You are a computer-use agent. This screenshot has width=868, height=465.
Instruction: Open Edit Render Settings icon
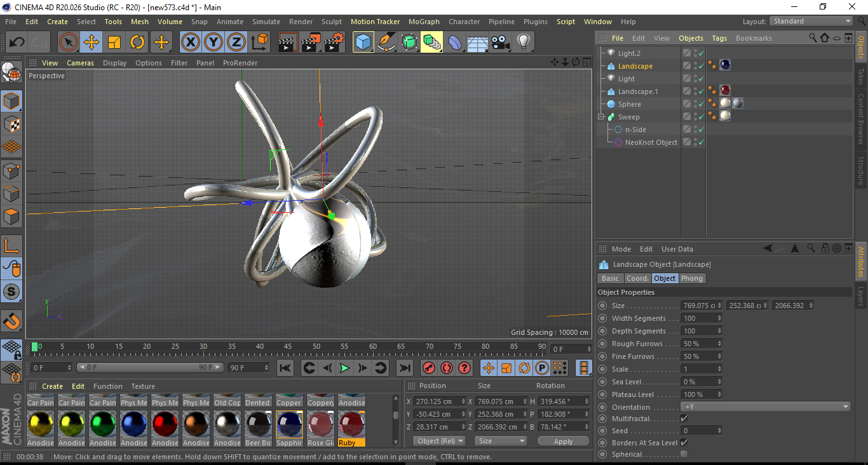coord(334,43)
